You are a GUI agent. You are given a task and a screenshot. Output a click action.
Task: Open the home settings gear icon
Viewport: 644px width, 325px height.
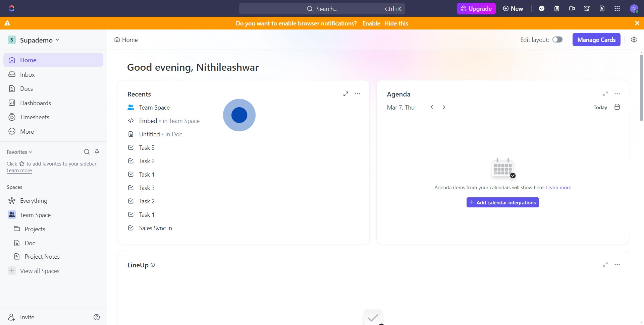(634, 40)
